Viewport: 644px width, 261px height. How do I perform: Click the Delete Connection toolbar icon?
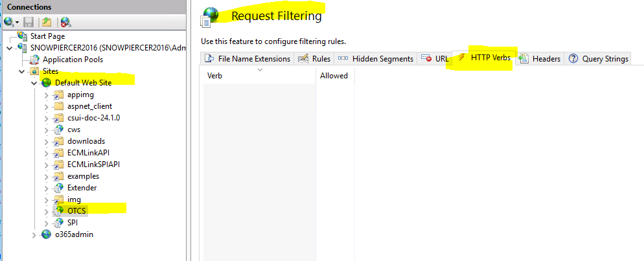[65, 22]
